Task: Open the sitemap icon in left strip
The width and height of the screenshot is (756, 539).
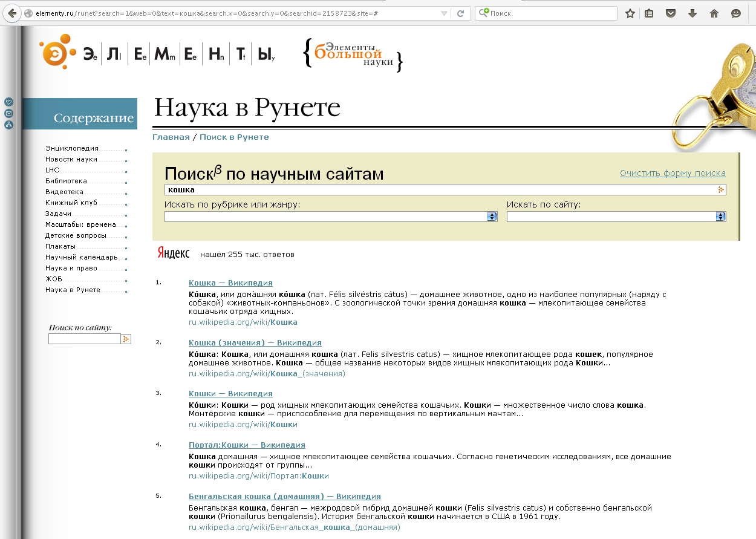Action: 8,125
